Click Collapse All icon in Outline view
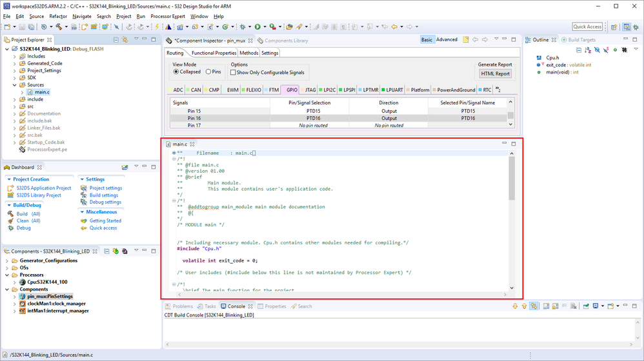 [x=579, y=50]
